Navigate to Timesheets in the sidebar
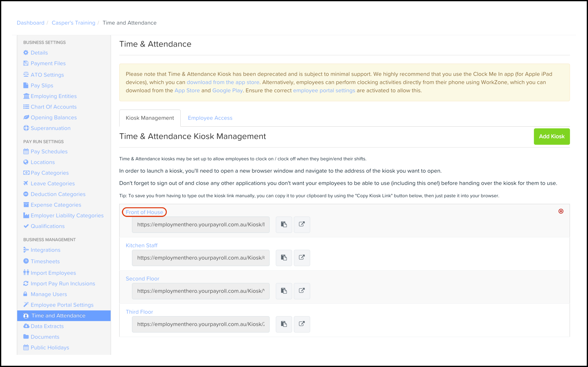Viewport: 588px width, 367px height. pos(45,261)
